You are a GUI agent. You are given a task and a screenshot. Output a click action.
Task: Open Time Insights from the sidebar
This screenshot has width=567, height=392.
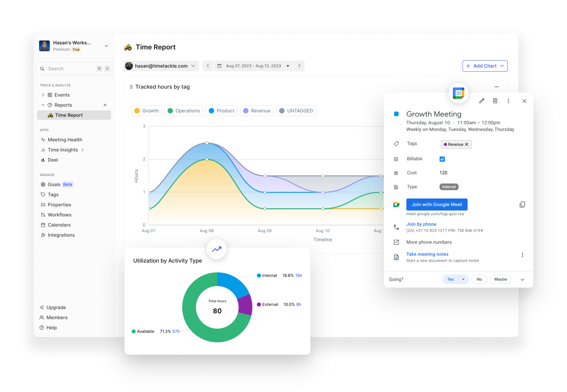coord(63,150)
